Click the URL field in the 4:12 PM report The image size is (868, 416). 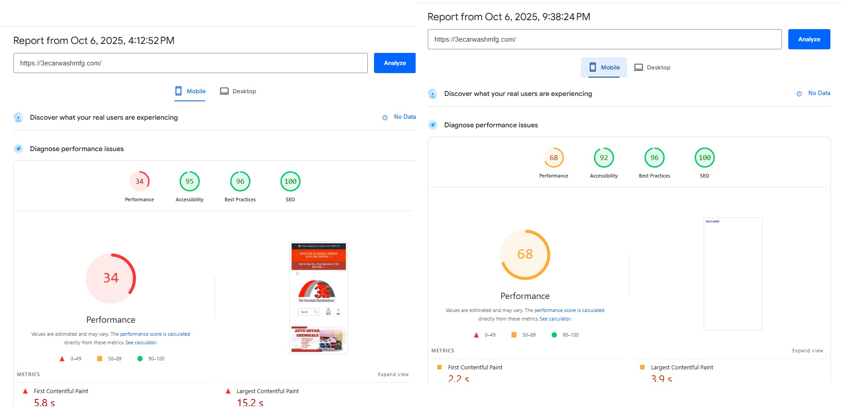click(x=190, y=63)
